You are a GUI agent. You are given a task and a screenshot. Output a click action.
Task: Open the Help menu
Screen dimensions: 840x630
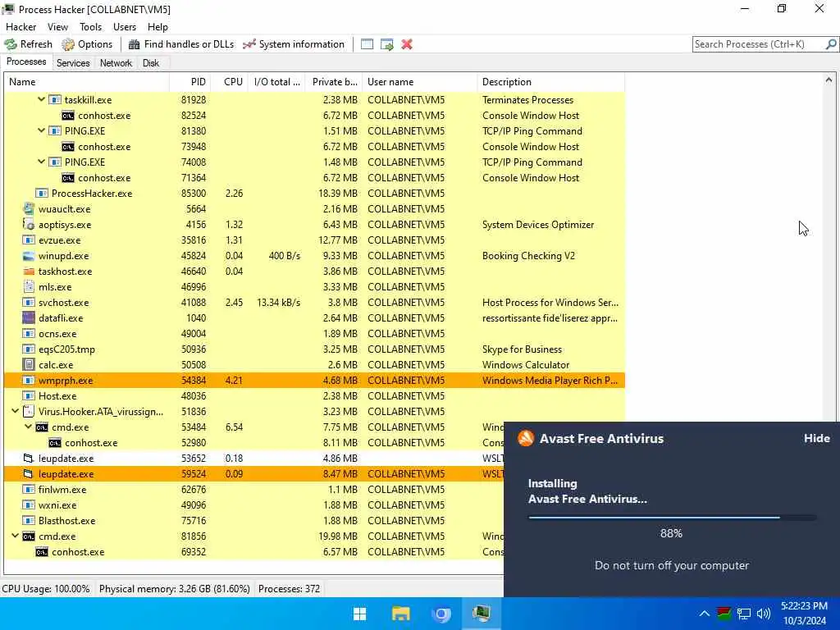point(157,27)
